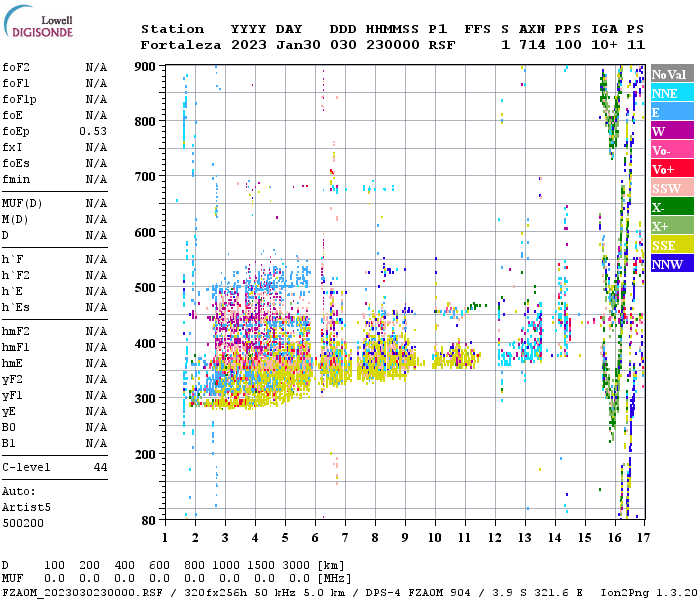Click the 900 km height axis label

(x=145, y=67)
